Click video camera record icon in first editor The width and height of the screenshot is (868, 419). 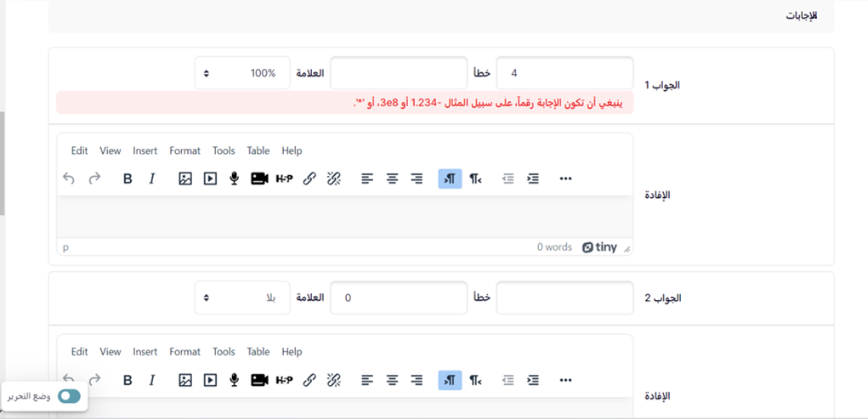(x=259, y=178)
